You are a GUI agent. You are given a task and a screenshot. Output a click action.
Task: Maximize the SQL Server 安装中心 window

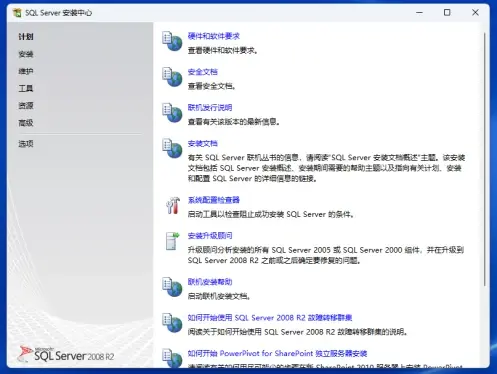tap(447, 13)
